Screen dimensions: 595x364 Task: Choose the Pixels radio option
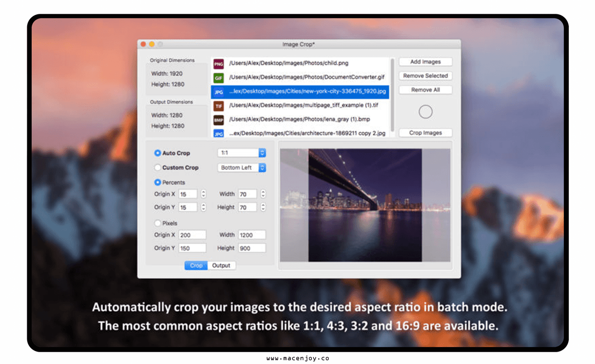tap(158, 223)
